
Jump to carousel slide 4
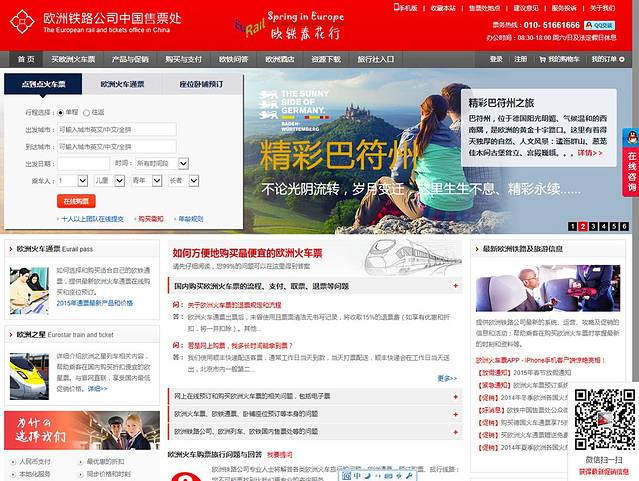point(605,227)
